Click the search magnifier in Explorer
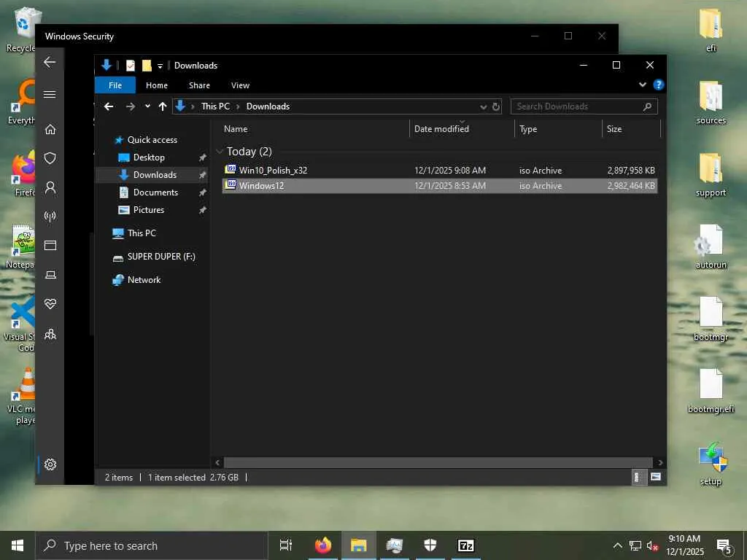 (x=647, y=106)
